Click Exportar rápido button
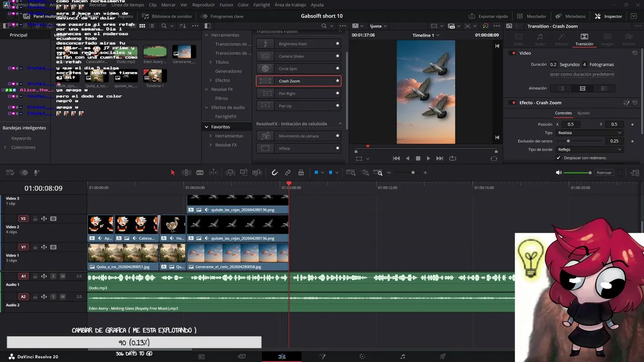644x362 pixels. tap(489, 16)
